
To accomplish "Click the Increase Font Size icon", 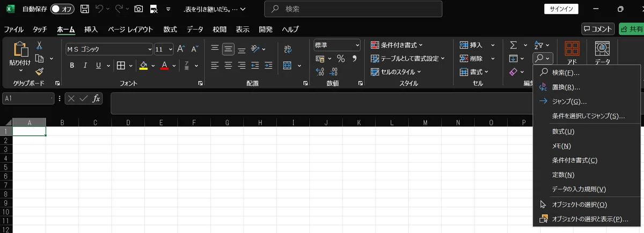I will click(181, 49).
